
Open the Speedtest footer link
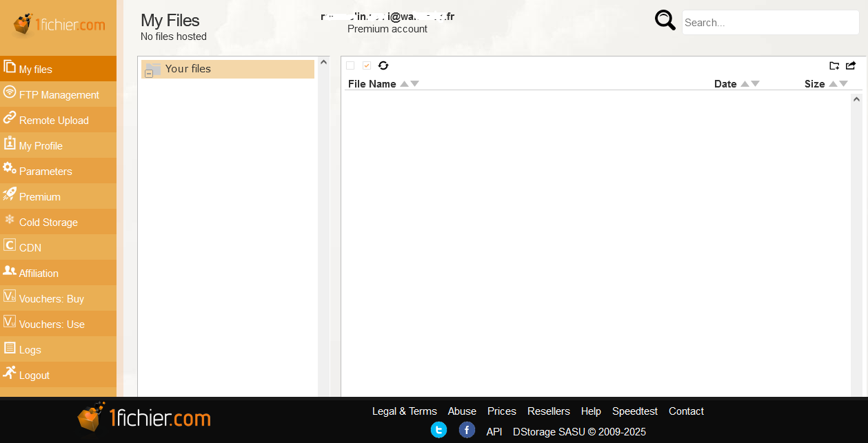634,411
